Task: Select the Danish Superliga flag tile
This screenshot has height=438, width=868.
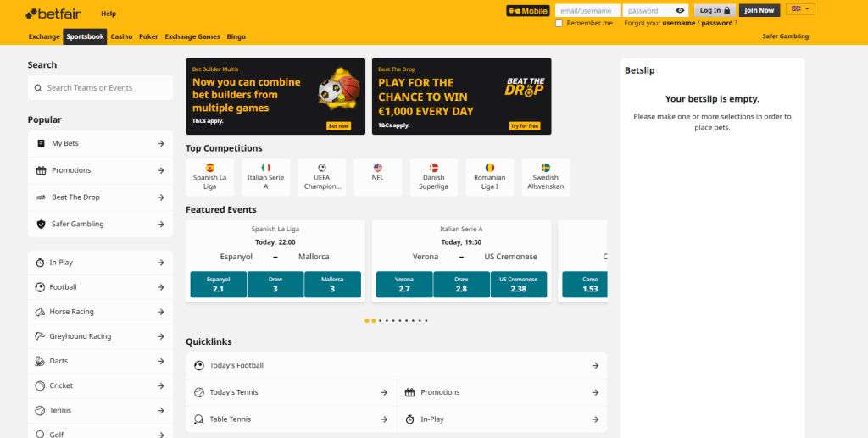Action: 434,178
